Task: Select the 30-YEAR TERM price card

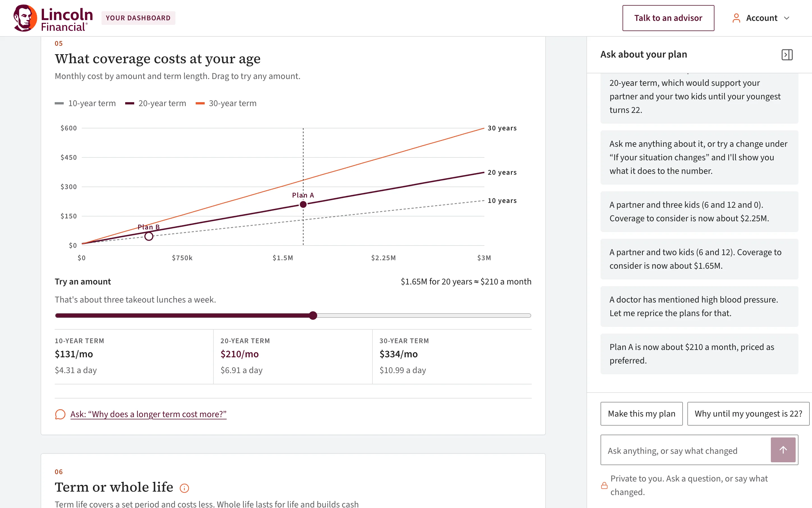Action: pyautogui.click(x=452, y=356)
